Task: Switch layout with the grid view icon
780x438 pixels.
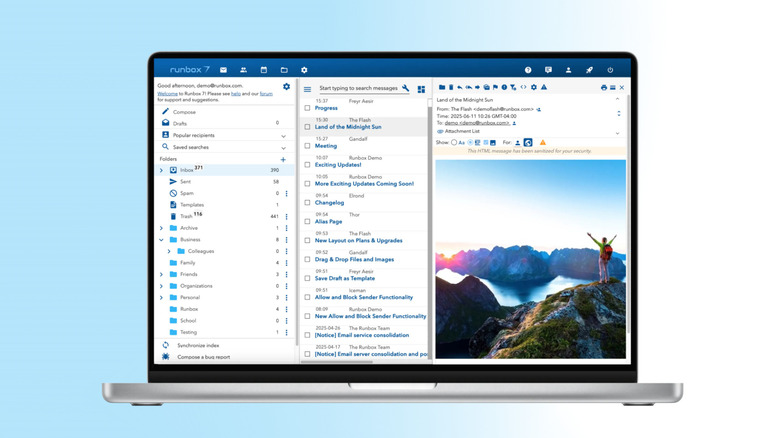Action: pos(421,89)
